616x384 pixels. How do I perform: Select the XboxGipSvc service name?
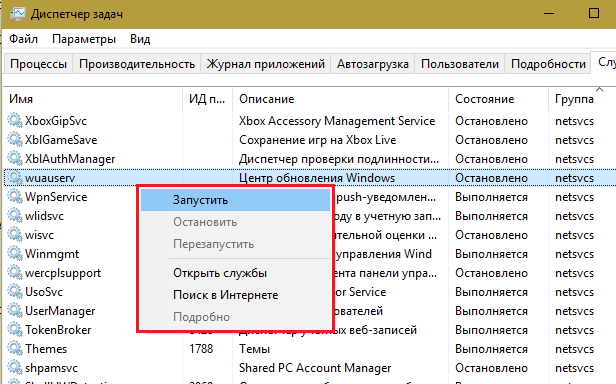coord(56,121)
